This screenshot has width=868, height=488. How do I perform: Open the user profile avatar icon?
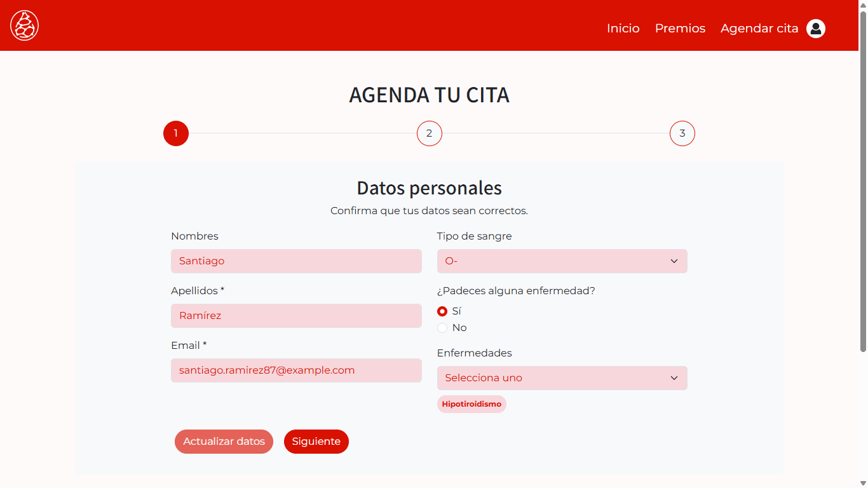[815, 29]
